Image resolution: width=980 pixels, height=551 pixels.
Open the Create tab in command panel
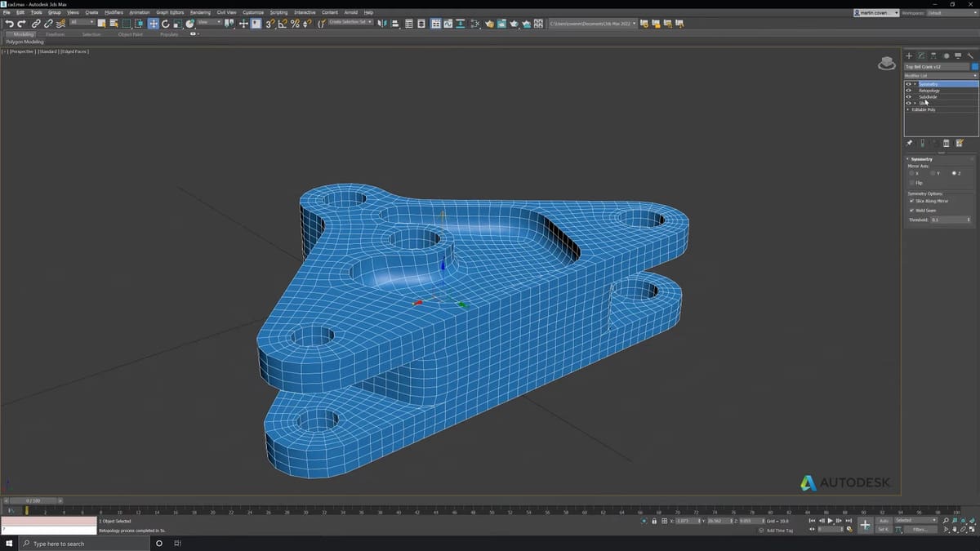point(909,56)
